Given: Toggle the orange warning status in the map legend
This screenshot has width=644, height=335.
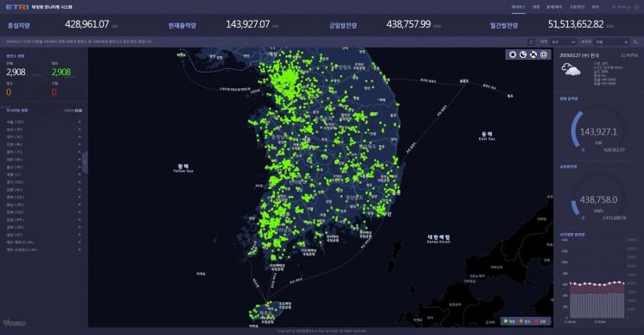Looking at the screenshot, I should 525,321.
